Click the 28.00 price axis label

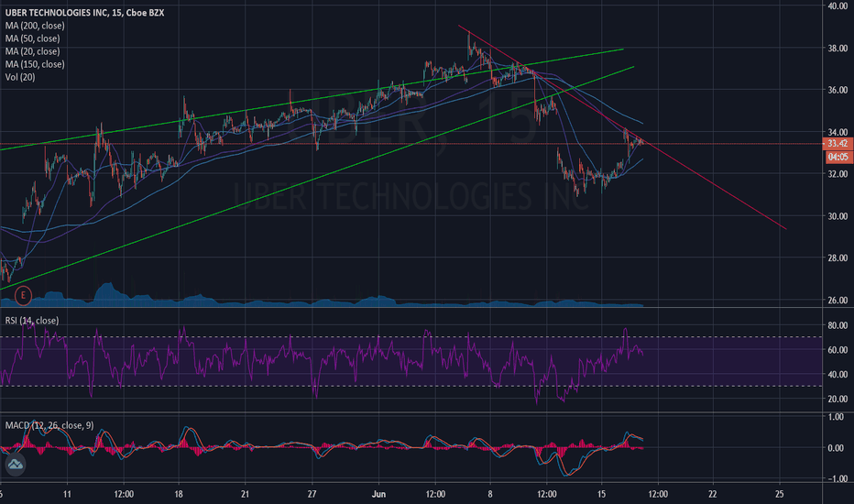click(838, 258)
